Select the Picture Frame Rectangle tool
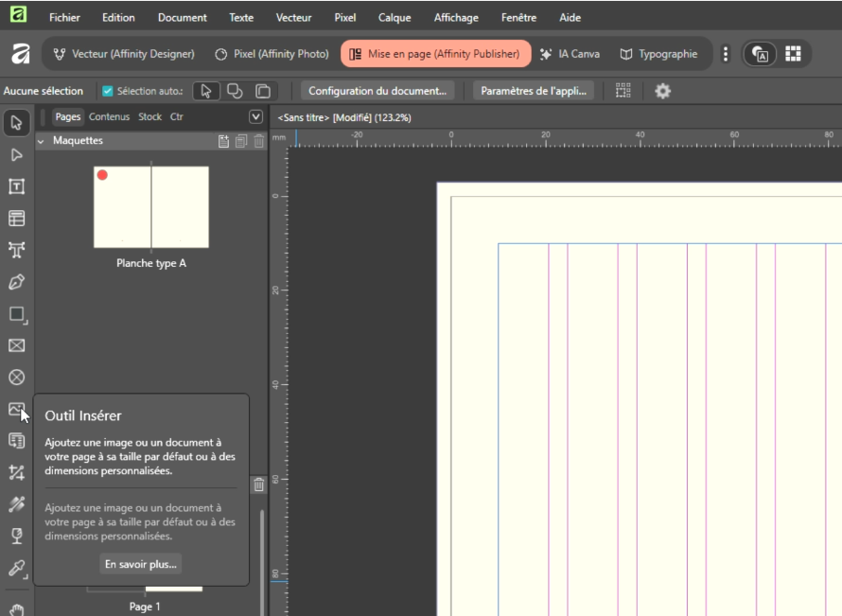The height and width of the screenshot is (616, 842). (16, 345)
